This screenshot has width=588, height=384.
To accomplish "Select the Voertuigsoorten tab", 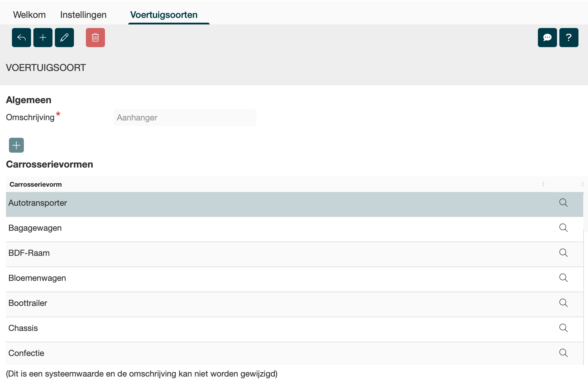I will [x=164, y=15].
